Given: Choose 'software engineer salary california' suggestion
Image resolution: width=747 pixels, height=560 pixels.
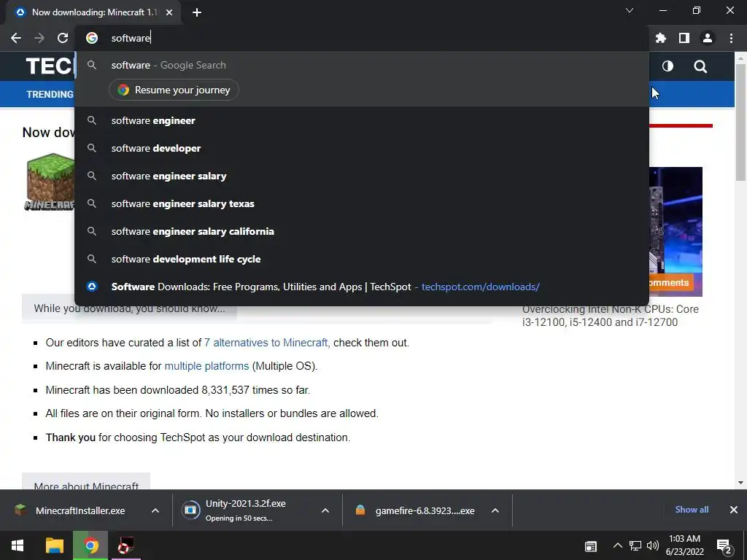Looking at the screenshot, I should [x=362, y=231].
